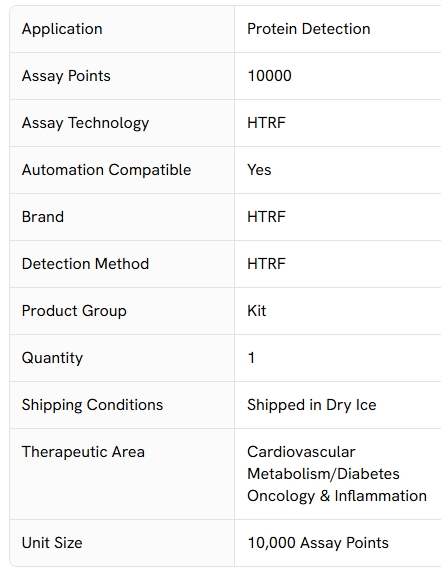Viewport: 441px width, 571px height.
Task: Select HTRF value beside Detection Method
Action: pyautogui.click(x=266, y=264)
